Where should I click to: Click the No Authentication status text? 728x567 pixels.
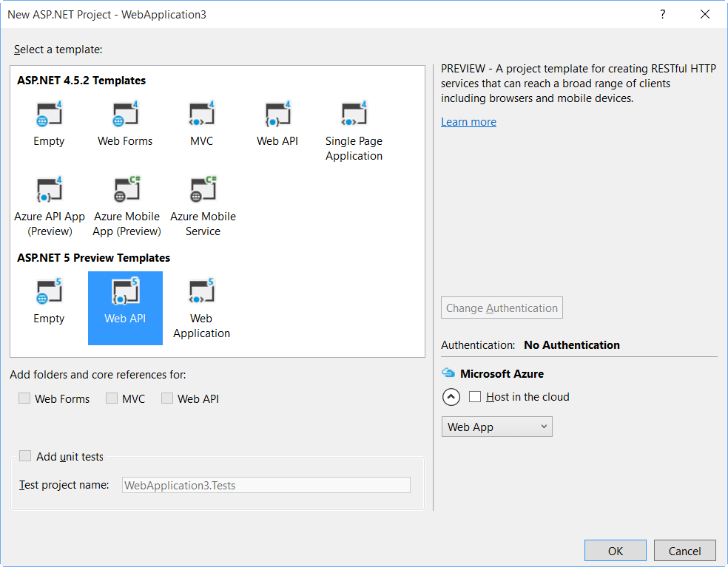pos(572,344)
